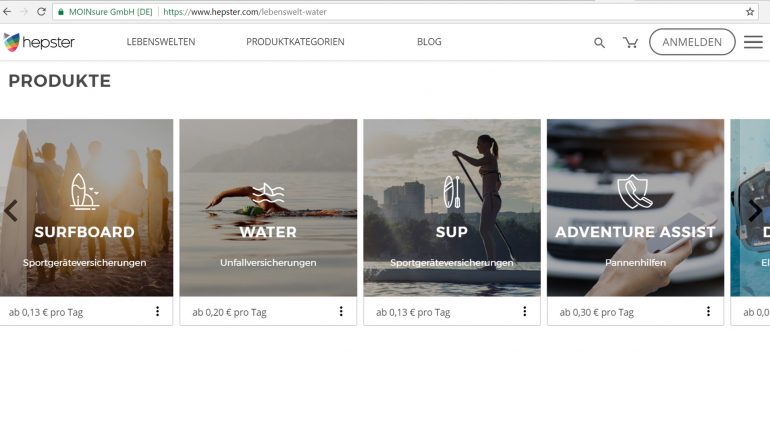Click the green padlock security icon
This screenshot has width=770, height=433.
[x=61, y=12]
